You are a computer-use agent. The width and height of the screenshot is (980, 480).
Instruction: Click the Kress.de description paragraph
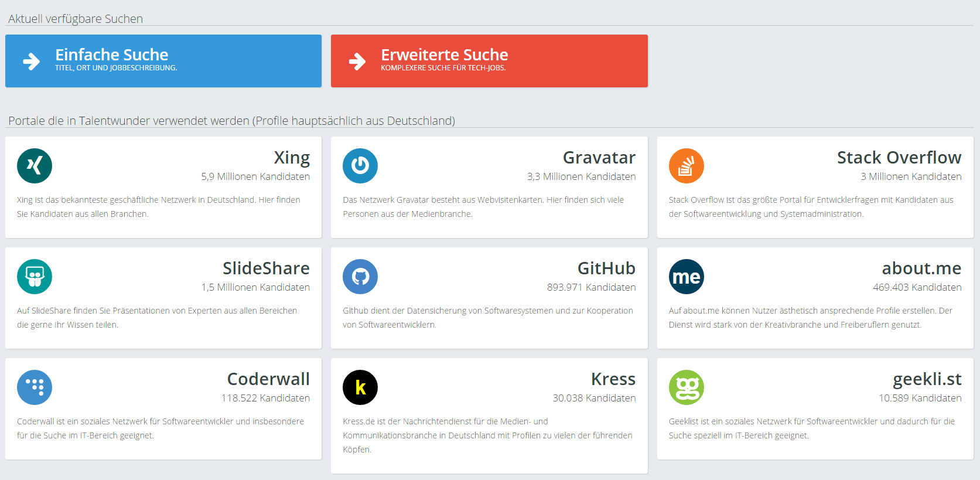[487, 435]
